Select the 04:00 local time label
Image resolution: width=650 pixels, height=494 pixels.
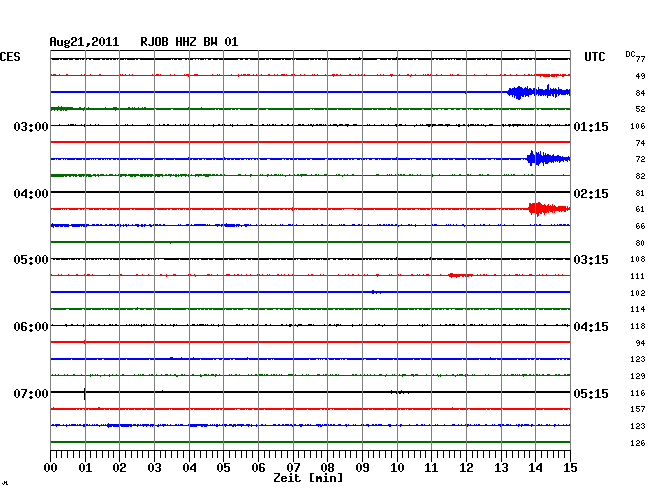(x=31, y=194)
